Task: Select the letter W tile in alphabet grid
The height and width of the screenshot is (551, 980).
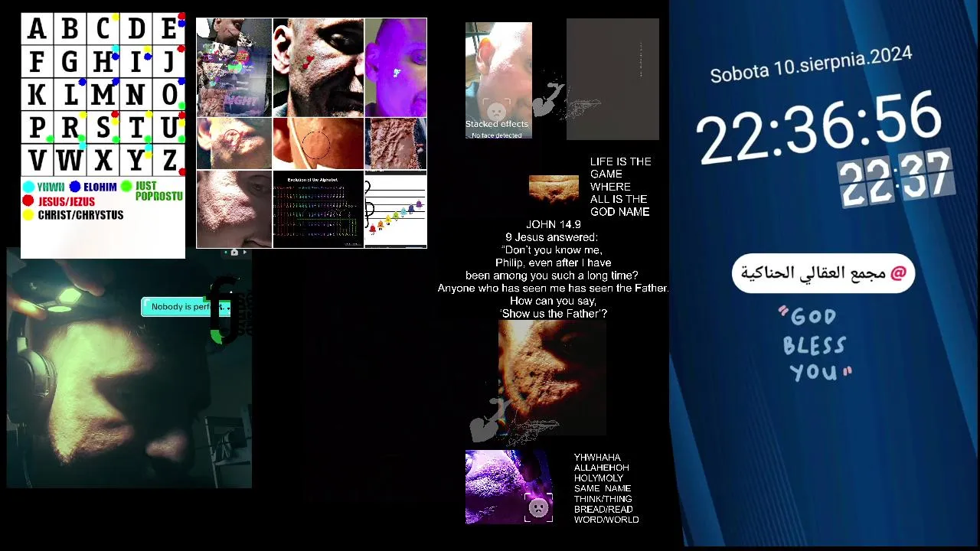Action: 70,161
